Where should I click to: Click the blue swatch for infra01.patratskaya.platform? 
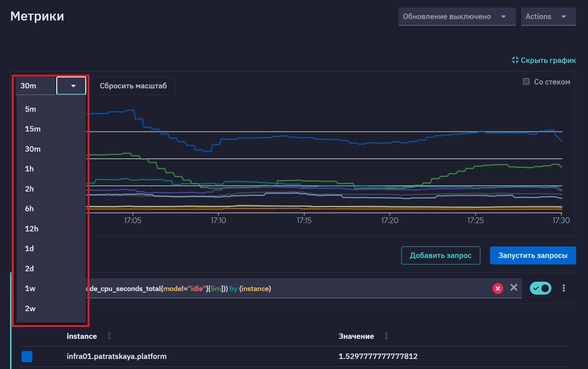point(27,356)
